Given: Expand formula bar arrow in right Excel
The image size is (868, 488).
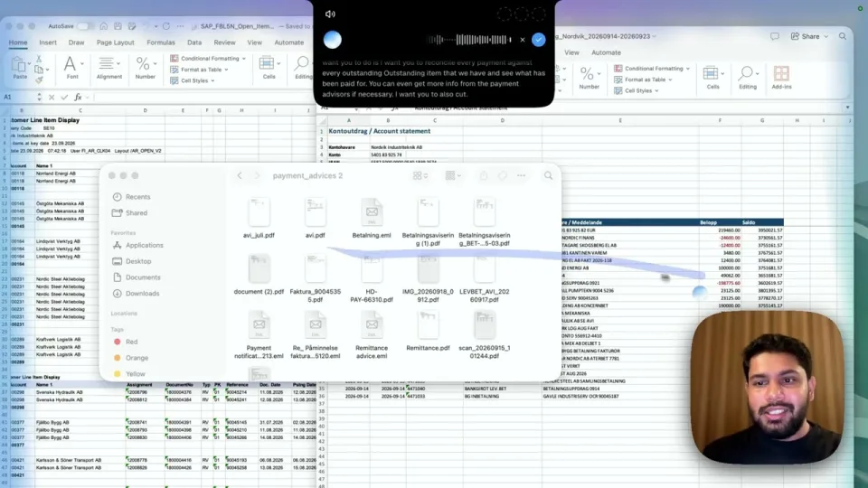Looking at the screenshot, I should tap(847, 108).
